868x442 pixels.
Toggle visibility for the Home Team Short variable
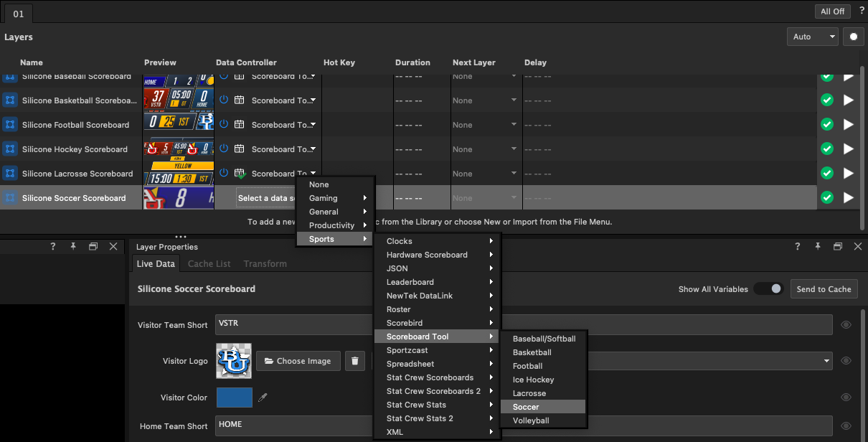point(846,425)
